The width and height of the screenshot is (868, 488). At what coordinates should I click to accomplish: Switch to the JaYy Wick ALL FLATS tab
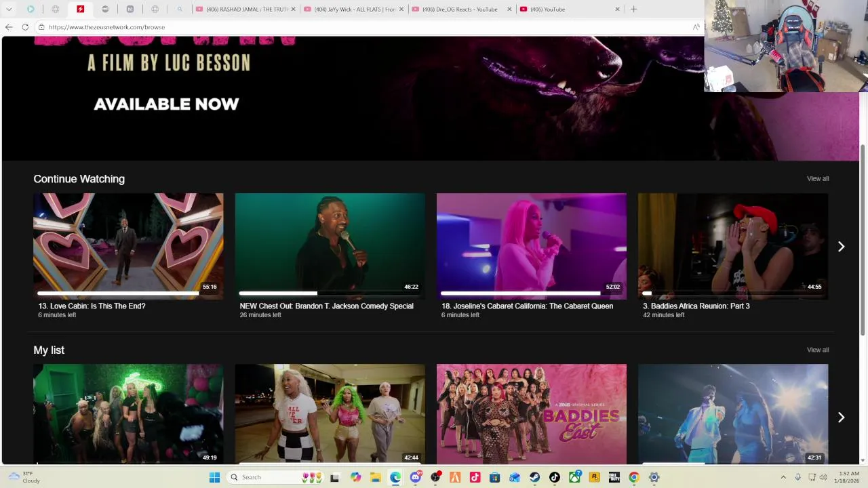click(x=353, y=9)
